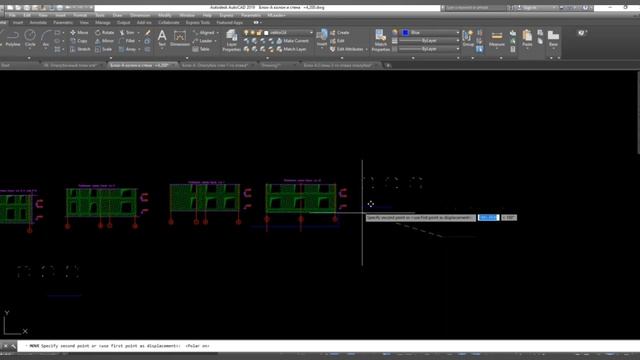640x360 pixels.
Task: Activate the Stretch tool
Action: point(80,49)
